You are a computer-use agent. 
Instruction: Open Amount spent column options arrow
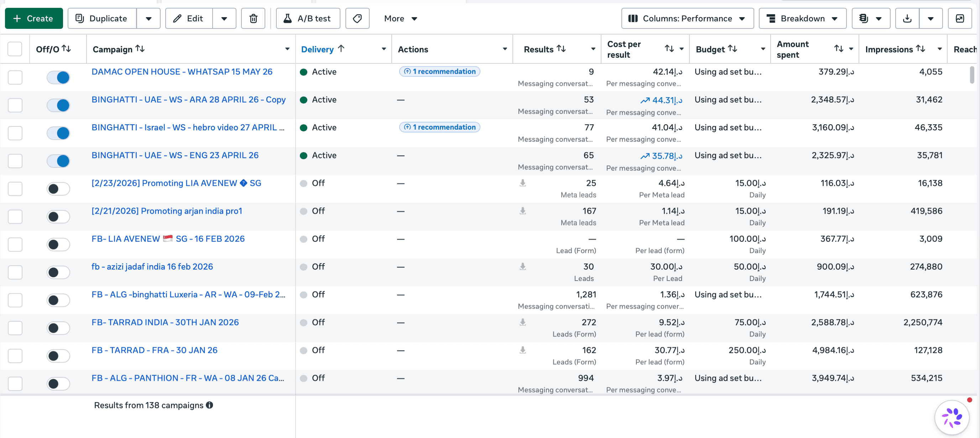pyautogui.click(x=851, y=49)
